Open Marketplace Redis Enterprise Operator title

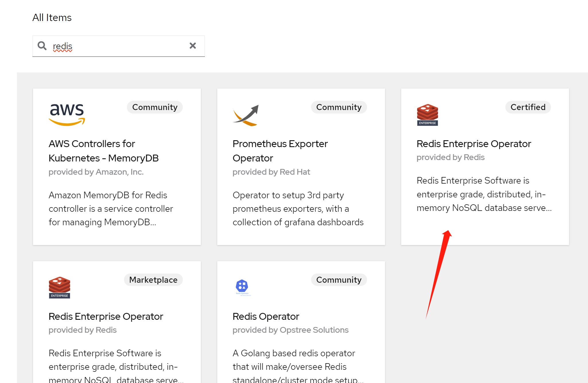coord(106,316)
